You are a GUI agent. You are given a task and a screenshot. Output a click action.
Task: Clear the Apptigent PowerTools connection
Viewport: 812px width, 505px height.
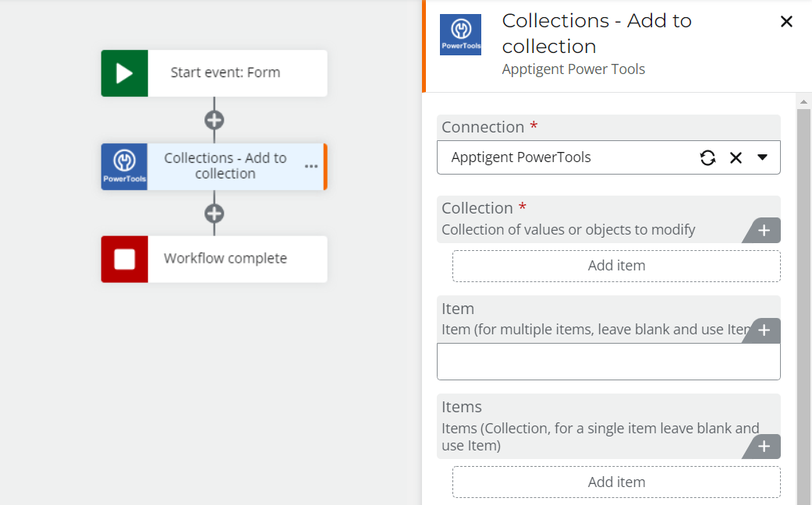point(736,157)
